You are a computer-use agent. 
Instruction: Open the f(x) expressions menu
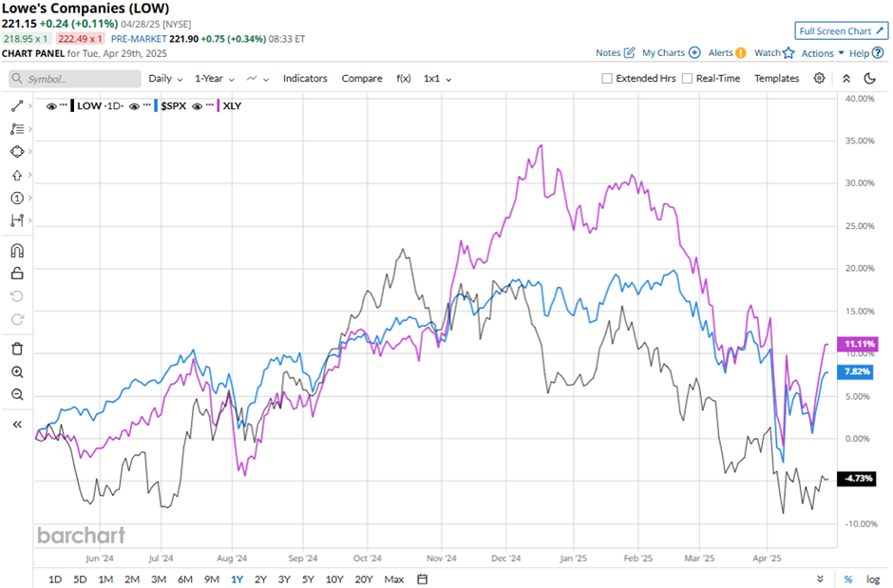tap(403, 79)
